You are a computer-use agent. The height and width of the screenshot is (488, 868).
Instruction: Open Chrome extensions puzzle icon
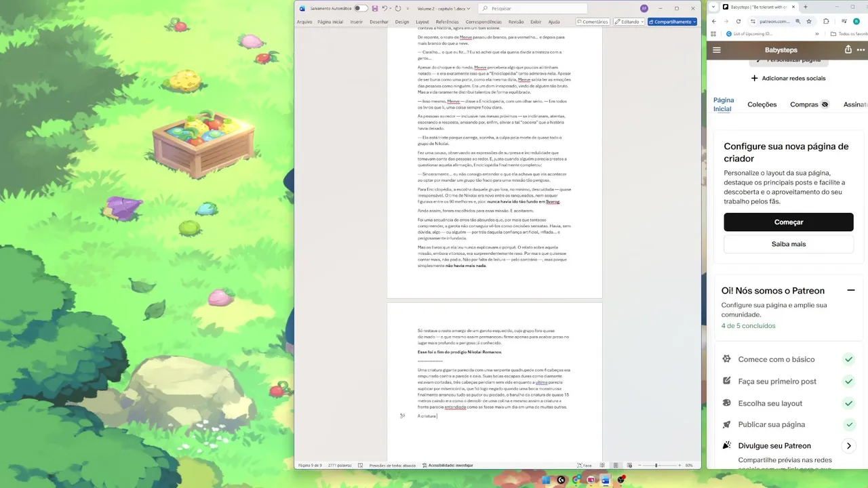click(826, 21)
